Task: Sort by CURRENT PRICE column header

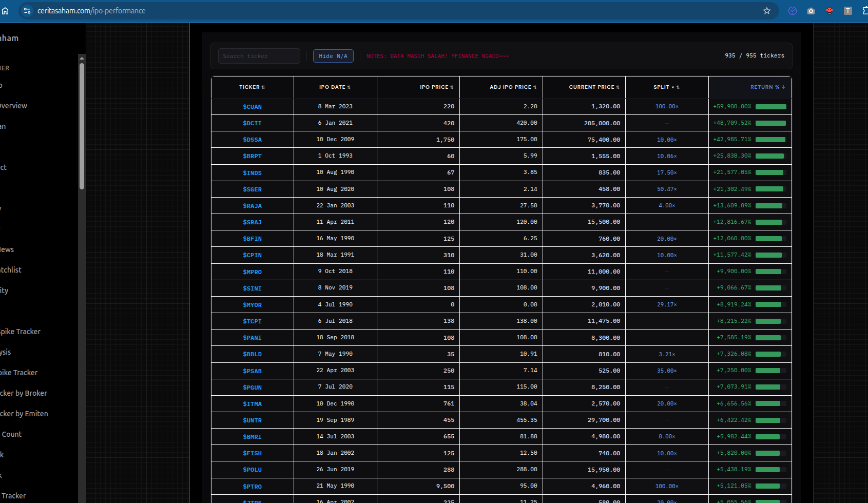Action: (x=594, y=87)
